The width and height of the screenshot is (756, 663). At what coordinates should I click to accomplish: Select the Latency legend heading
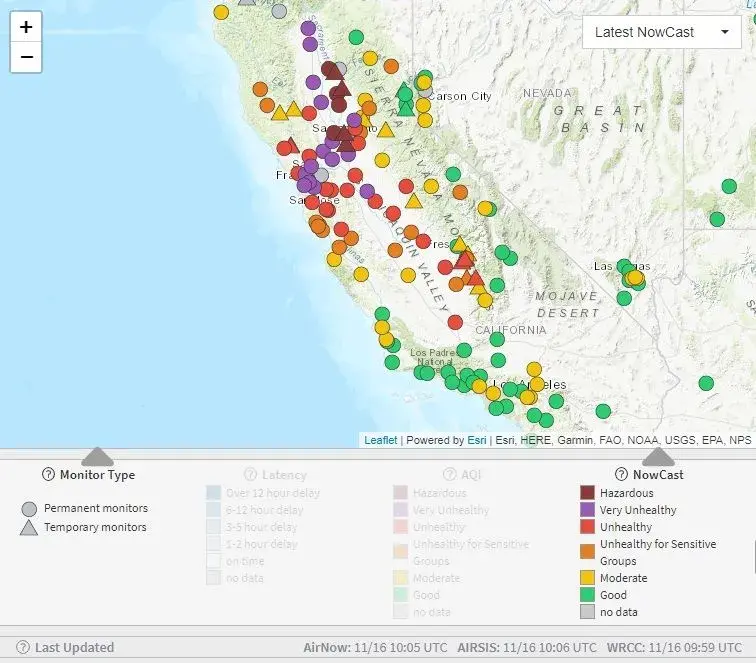284,475
